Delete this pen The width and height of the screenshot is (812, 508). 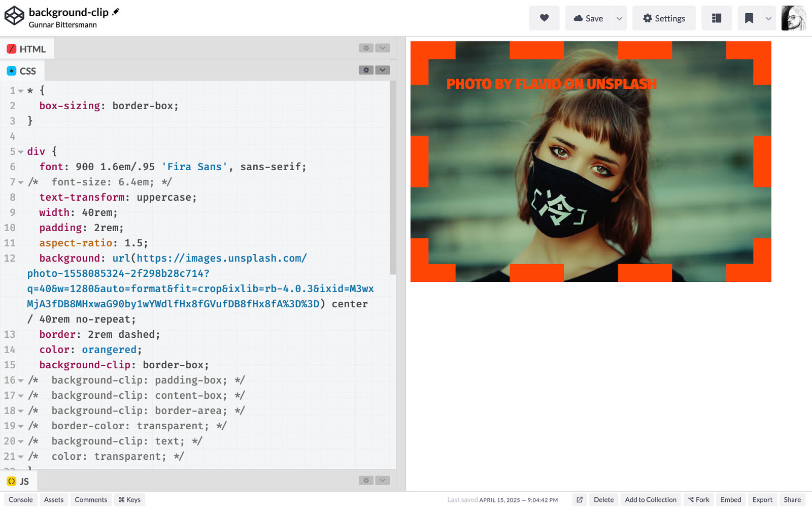tap(604, 500)
